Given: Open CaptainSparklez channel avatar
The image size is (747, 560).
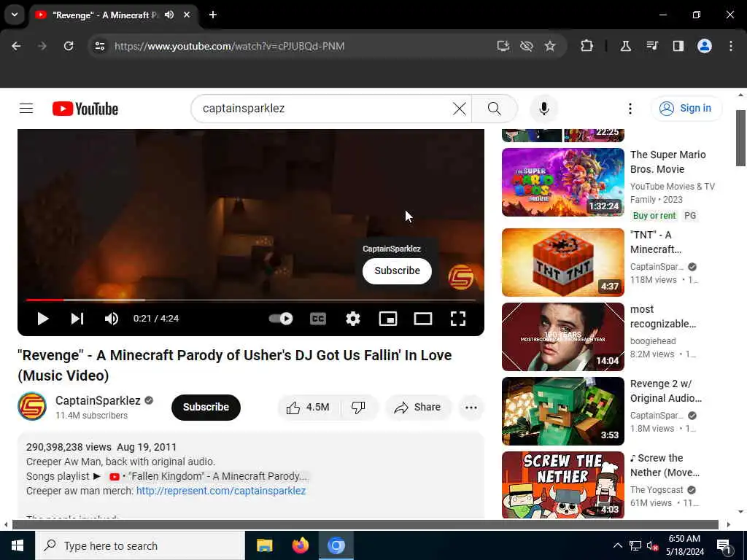Looking at the screenshot, I should [32, 406].
